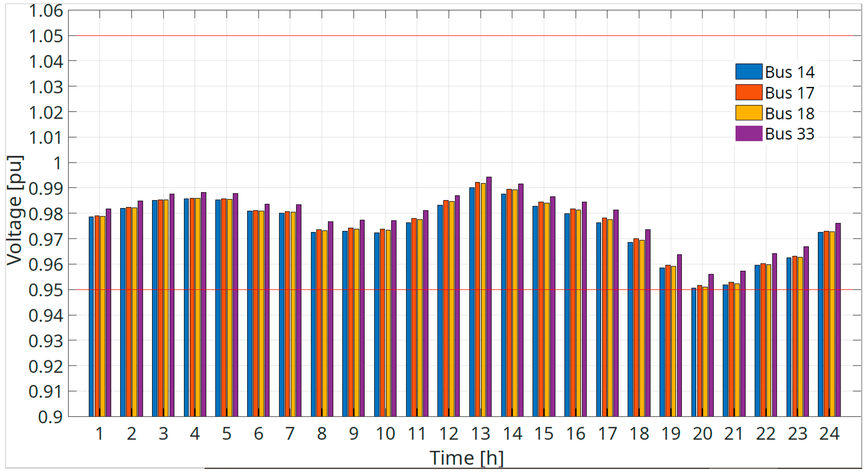Click the orange bar at hour 1
Screen dimensions: 868x475
(97, 316)
